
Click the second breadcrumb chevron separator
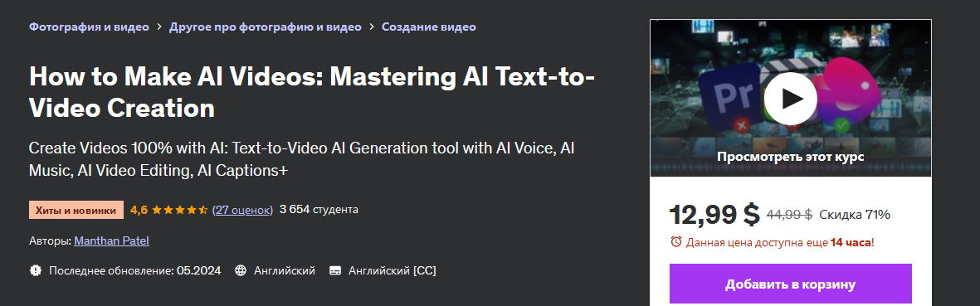(372, 27)
